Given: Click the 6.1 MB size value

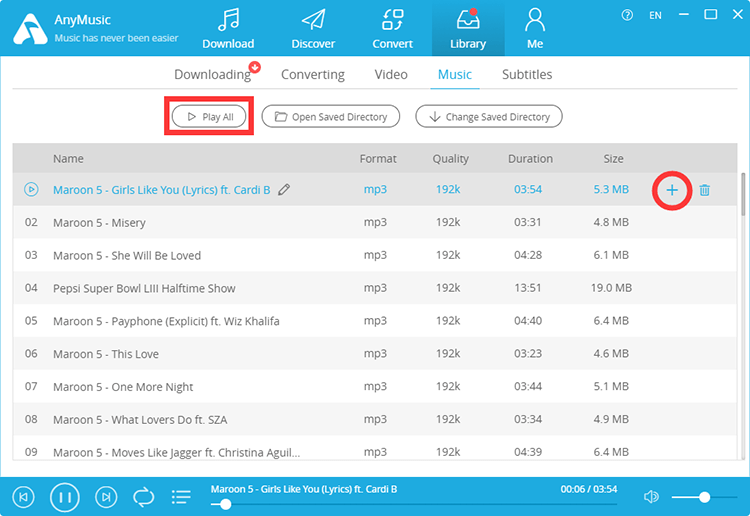Looking at the screenshot, I should [x=611, y=255].
